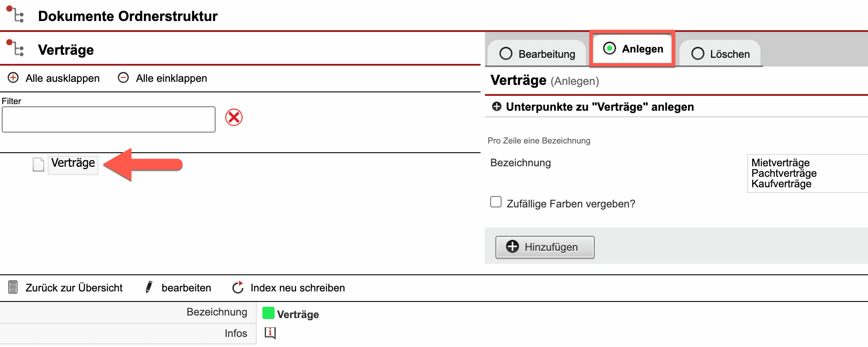Clear filter with the red X icon
868x347 pixels.
[x=234, y=117]
